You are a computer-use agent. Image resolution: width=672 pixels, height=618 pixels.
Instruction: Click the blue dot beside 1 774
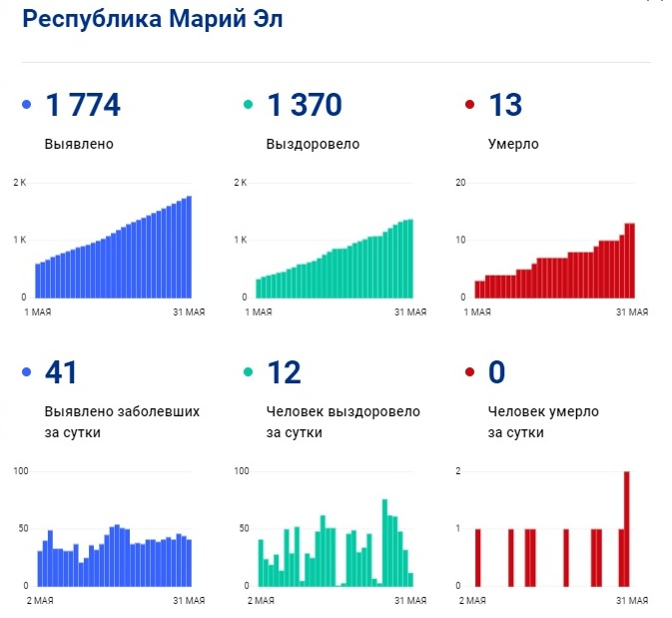pyautogui.click(x=27, y=105)
